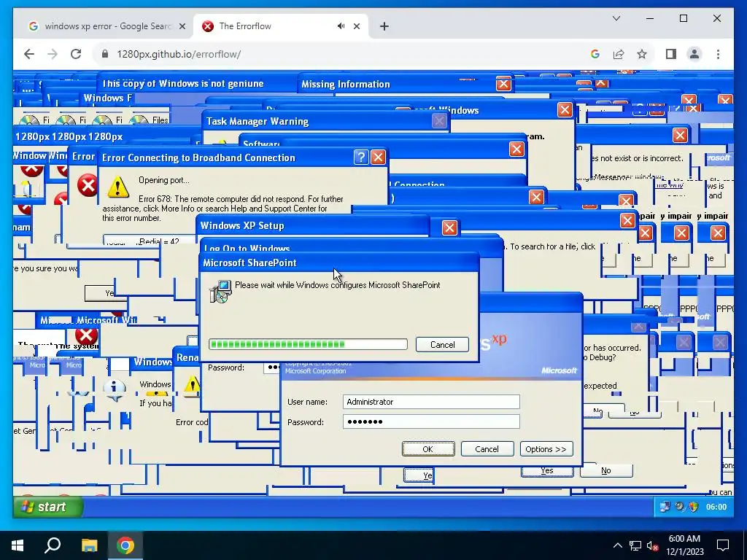Image resolution: width=747 pixels, height=560 pixels.
Task: Open a new tab with plus button
Action: point(384,26)
